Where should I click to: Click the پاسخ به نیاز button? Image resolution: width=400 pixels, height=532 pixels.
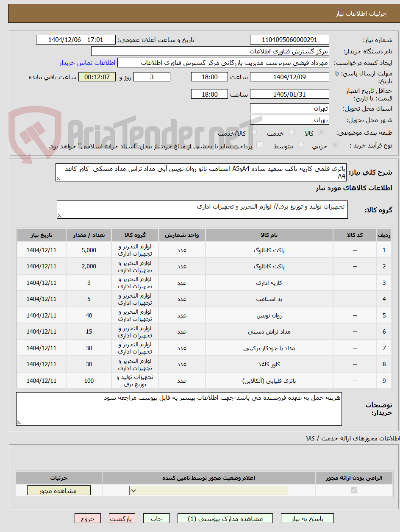pyautogui.click(x=307, y=518)
